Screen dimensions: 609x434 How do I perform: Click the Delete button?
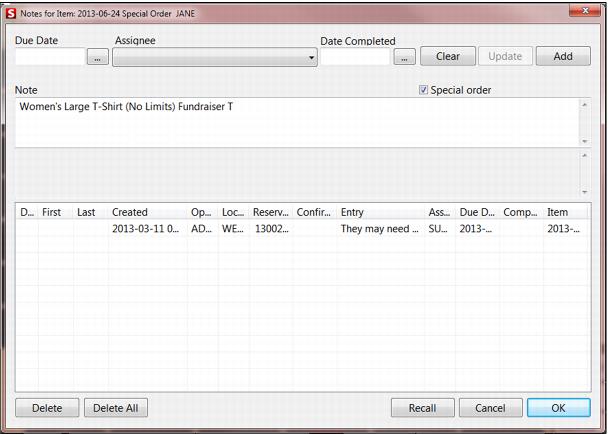pos(47,408)
